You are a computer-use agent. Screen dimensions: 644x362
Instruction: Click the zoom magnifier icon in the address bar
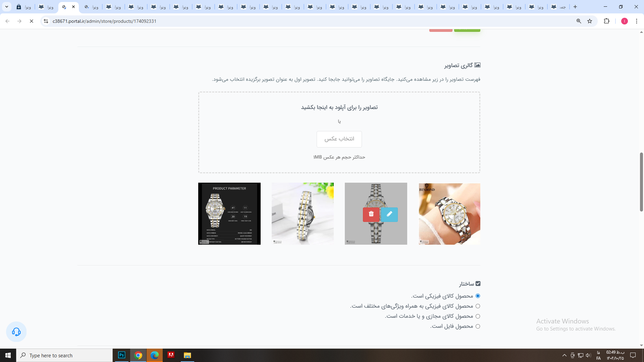coord(579,21)
